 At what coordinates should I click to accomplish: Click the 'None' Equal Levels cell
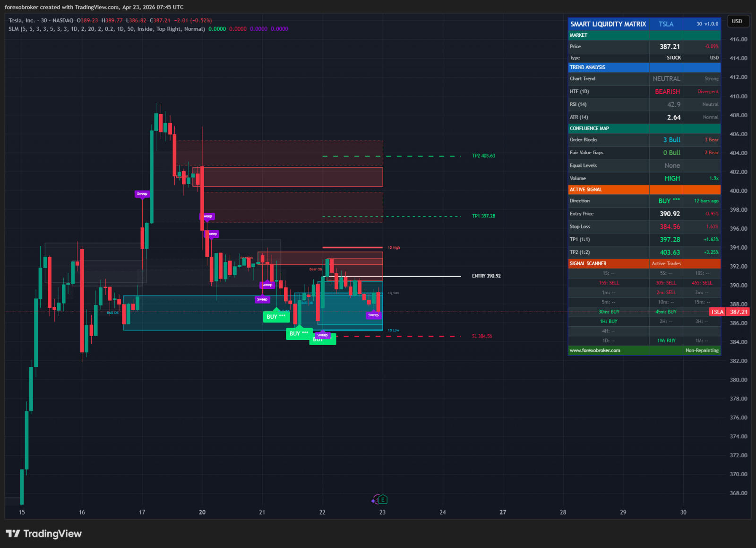(672, 165)
